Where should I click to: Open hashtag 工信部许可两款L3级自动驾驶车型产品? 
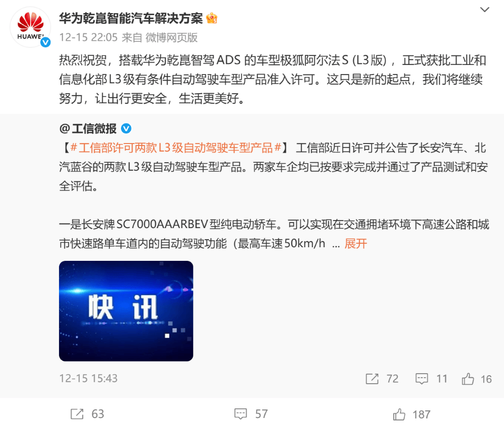tap(175, 148)
